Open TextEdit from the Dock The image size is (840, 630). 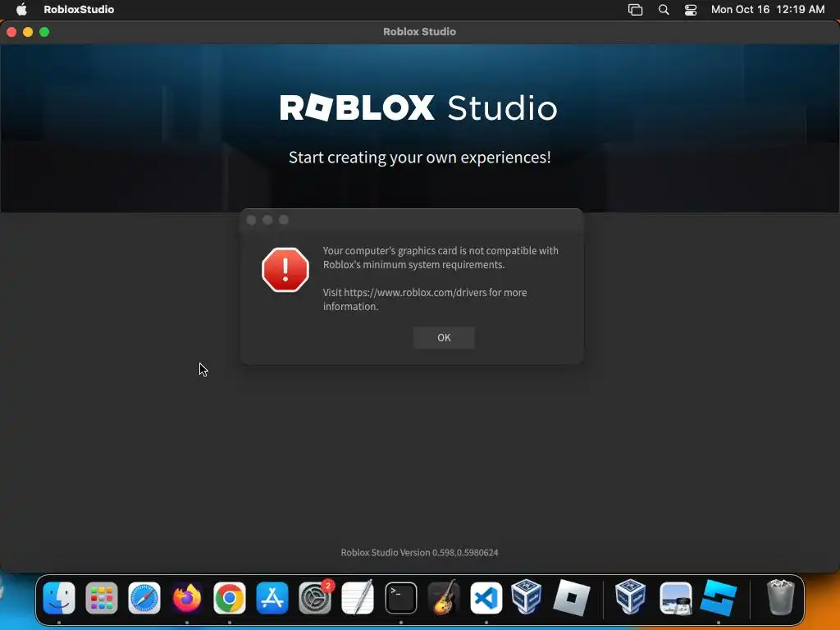tap(358, 598)
